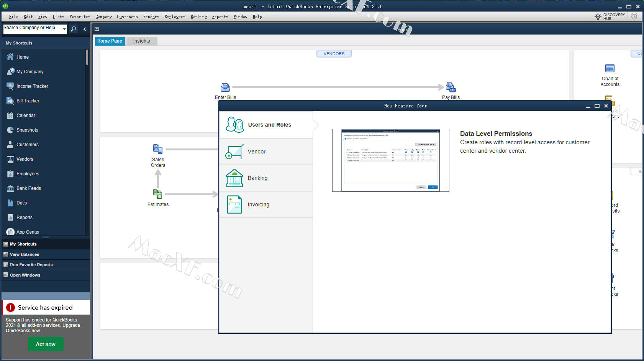
Task: Switch to the Insights tab
Action: coord(141,41)
